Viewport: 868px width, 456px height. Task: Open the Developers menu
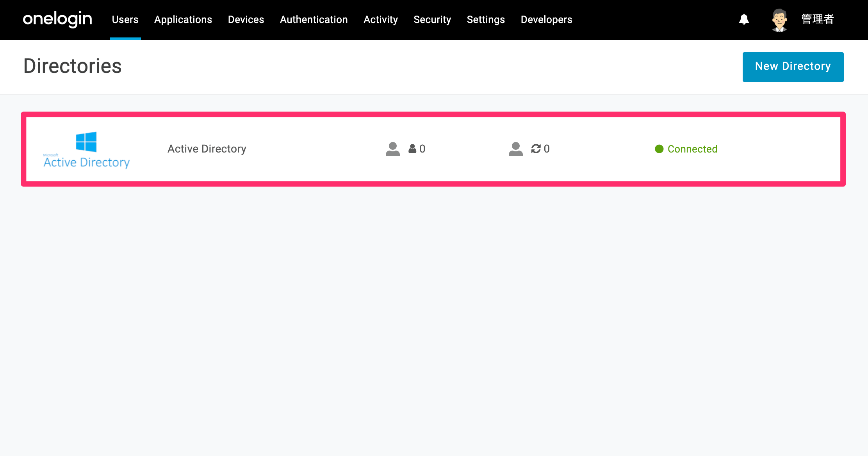546,20
